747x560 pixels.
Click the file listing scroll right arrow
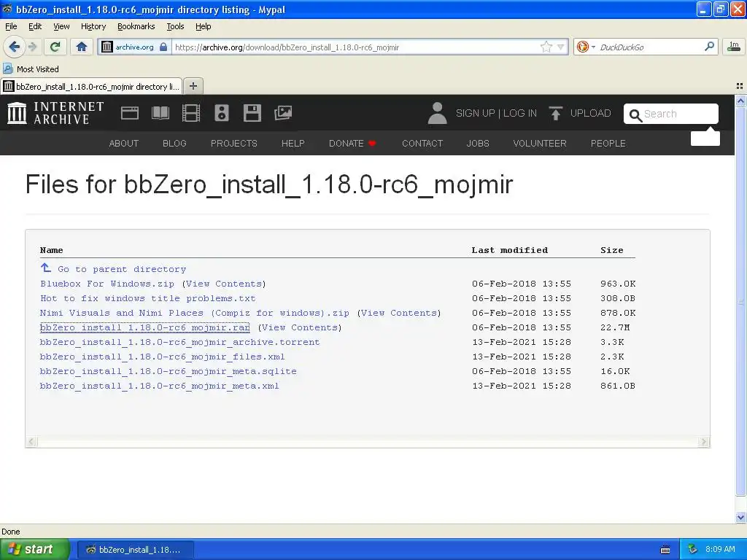pos(704,442)
